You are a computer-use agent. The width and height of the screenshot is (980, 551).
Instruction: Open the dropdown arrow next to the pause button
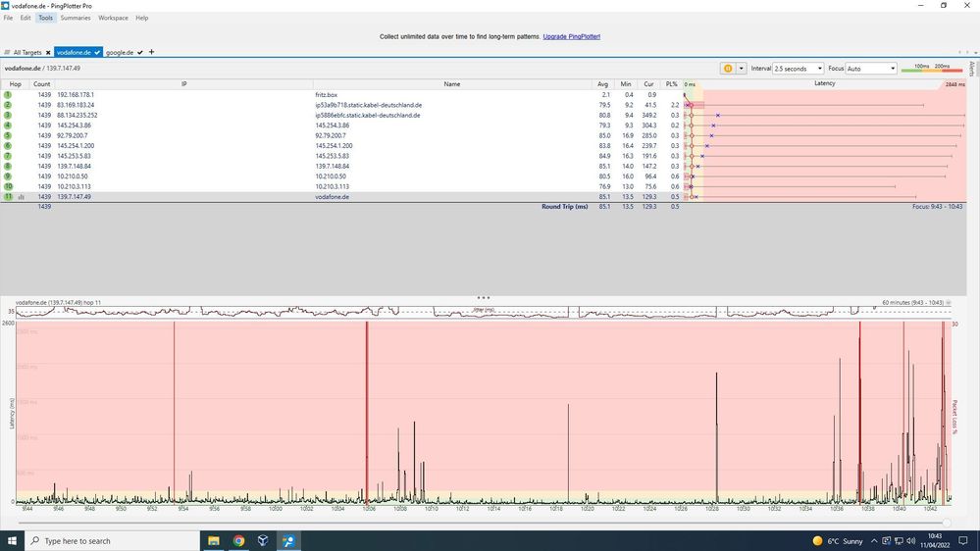click(742, 68)
